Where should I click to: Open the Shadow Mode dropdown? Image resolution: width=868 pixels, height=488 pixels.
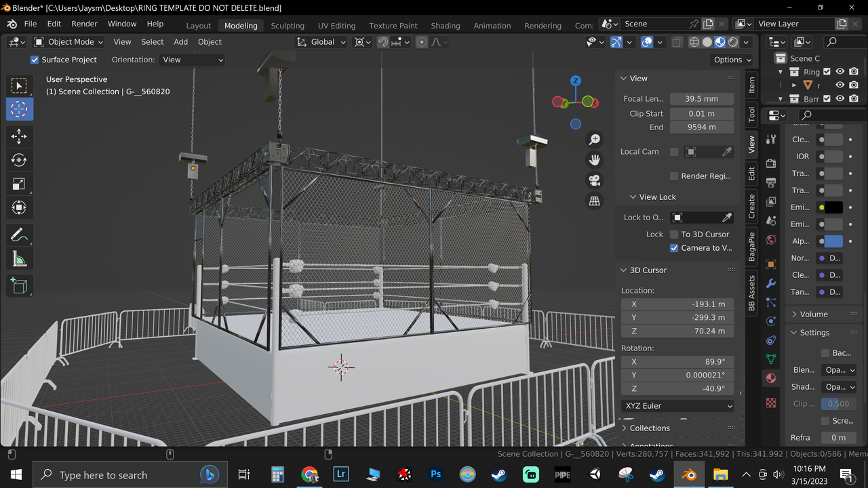[x=840, y=387]
